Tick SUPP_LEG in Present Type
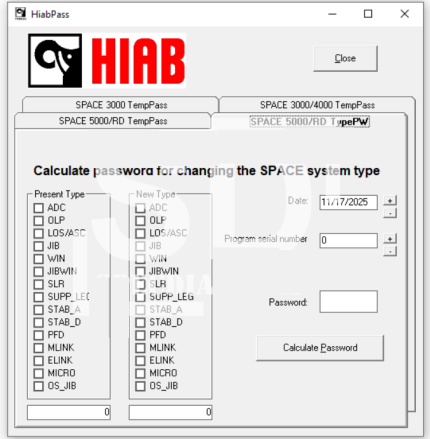This screenshot has height=439, width=430. tap(39, 297)
